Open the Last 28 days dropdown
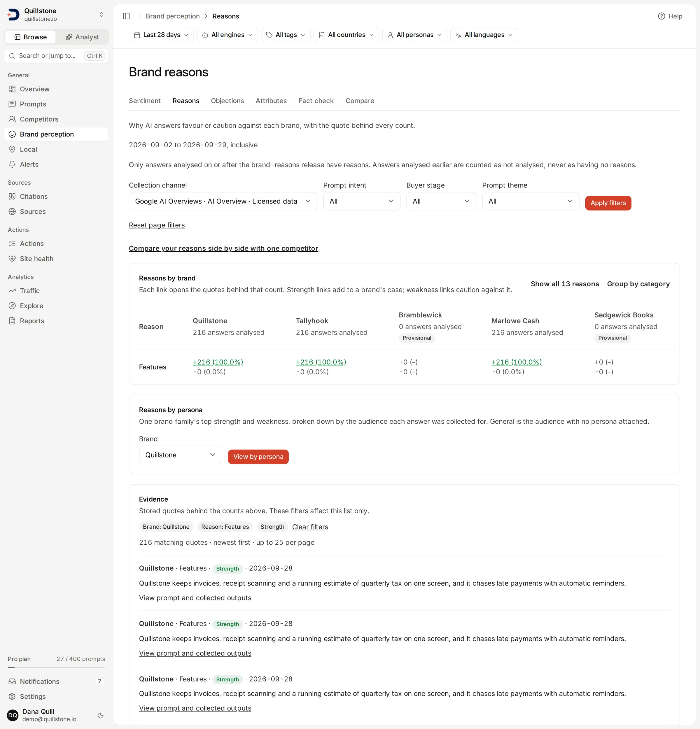The width and height of the screenshot is (700, 729). [161, 35]
